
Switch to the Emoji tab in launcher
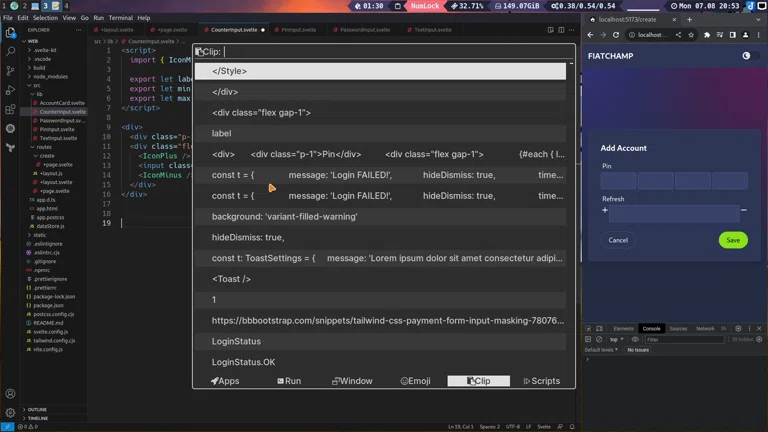pos(415,381)
